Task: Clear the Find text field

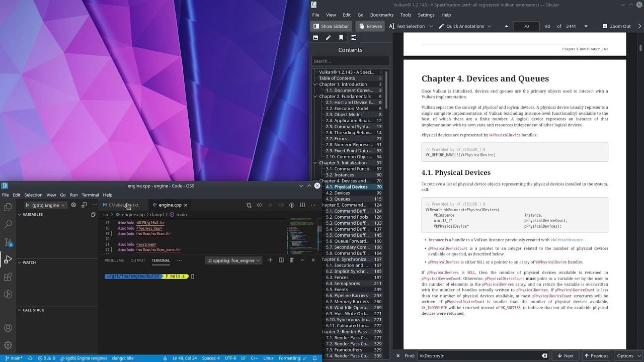Action: click(544, 355)
